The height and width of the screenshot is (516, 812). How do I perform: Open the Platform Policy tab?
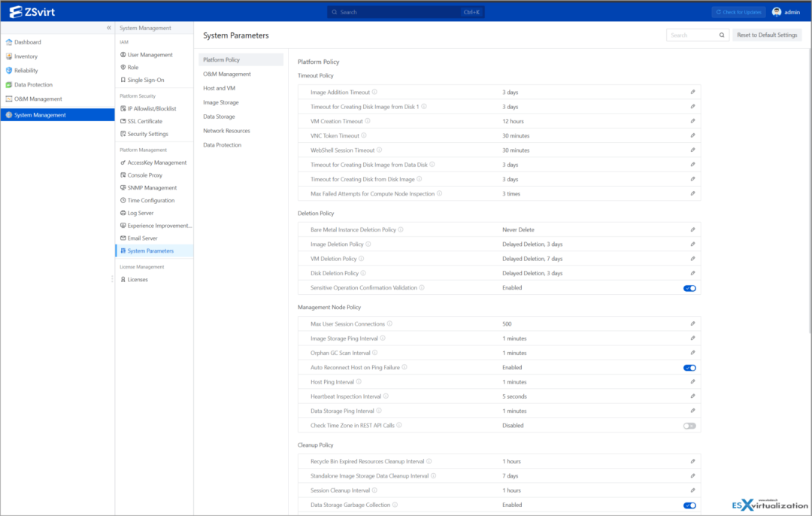(x=241, y=59)
